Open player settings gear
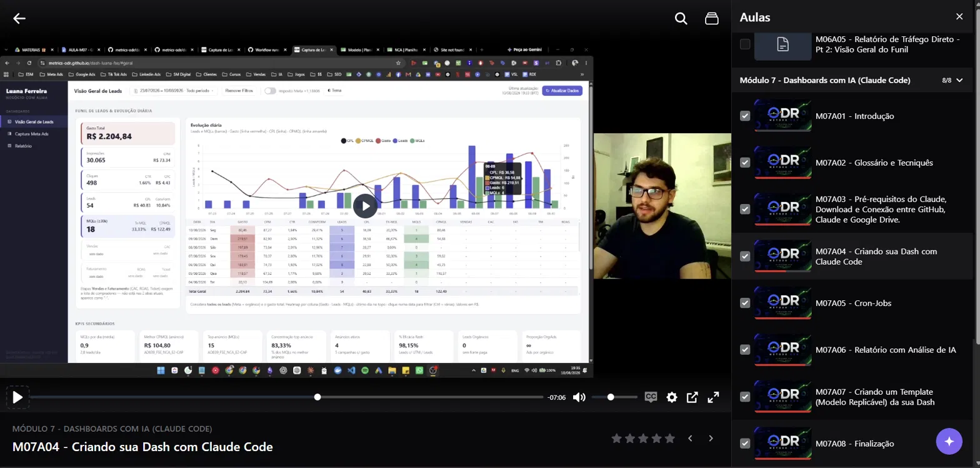The image size is (980, 468). [672, 397]
